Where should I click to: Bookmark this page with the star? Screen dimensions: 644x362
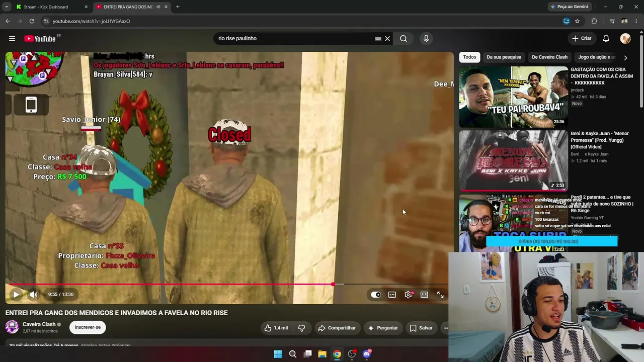[577, 21]
